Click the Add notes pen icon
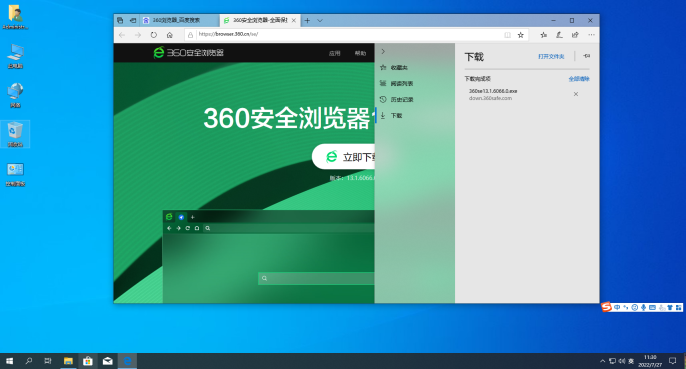 (559, 35)
